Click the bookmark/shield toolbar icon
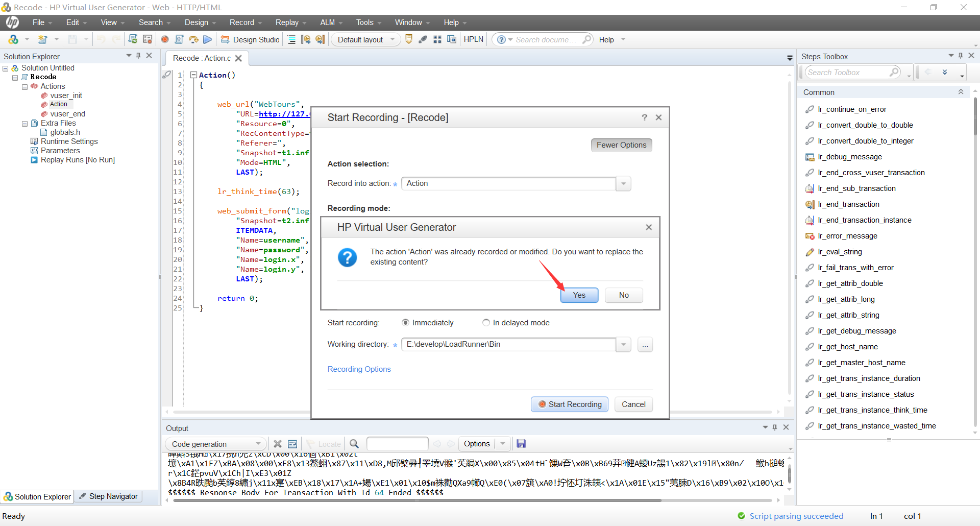This screenshot has height=526, width=980. [409, 39]
